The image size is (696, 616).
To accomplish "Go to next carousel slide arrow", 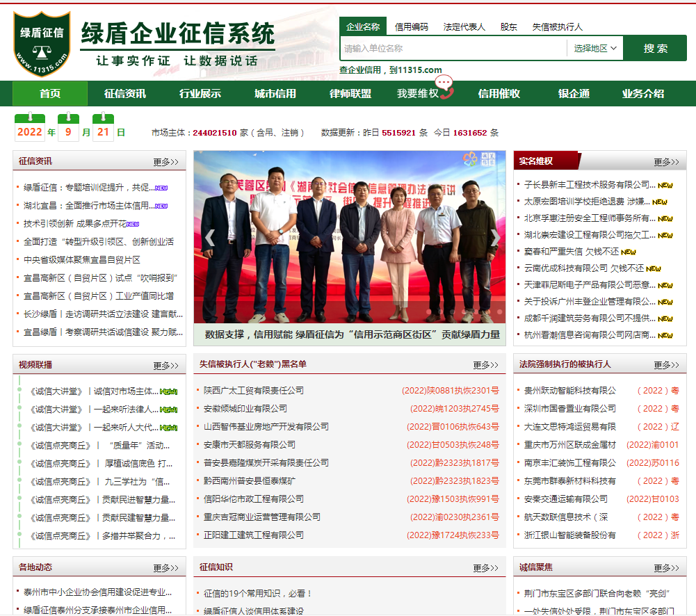I will (x=495, y=238).
